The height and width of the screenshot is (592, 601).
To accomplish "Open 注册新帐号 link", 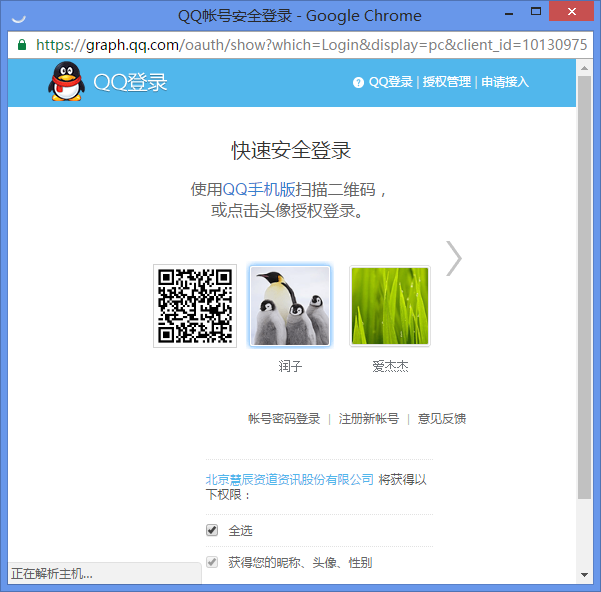I will 369,418.
